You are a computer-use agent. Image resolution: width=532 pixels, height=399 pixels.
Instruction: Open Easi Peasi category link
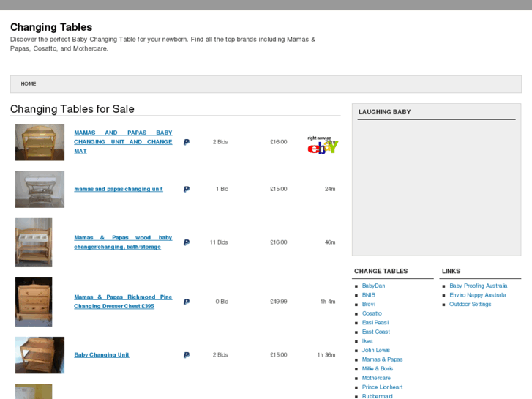point(375,323)
